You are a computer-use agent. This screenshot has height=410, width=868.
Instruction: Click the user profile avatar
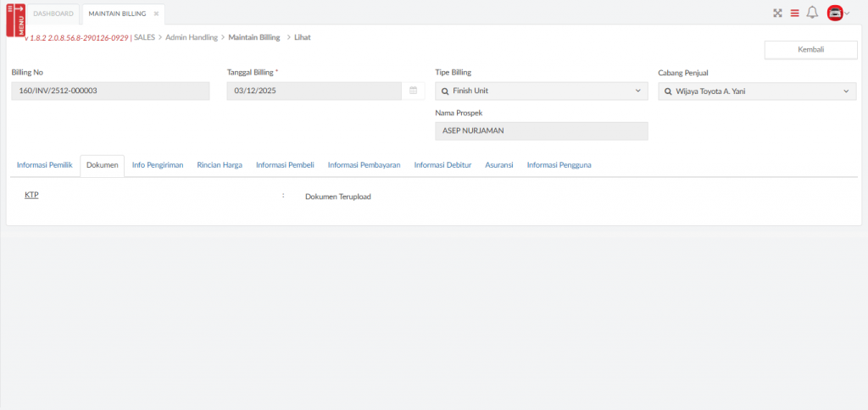834,13
